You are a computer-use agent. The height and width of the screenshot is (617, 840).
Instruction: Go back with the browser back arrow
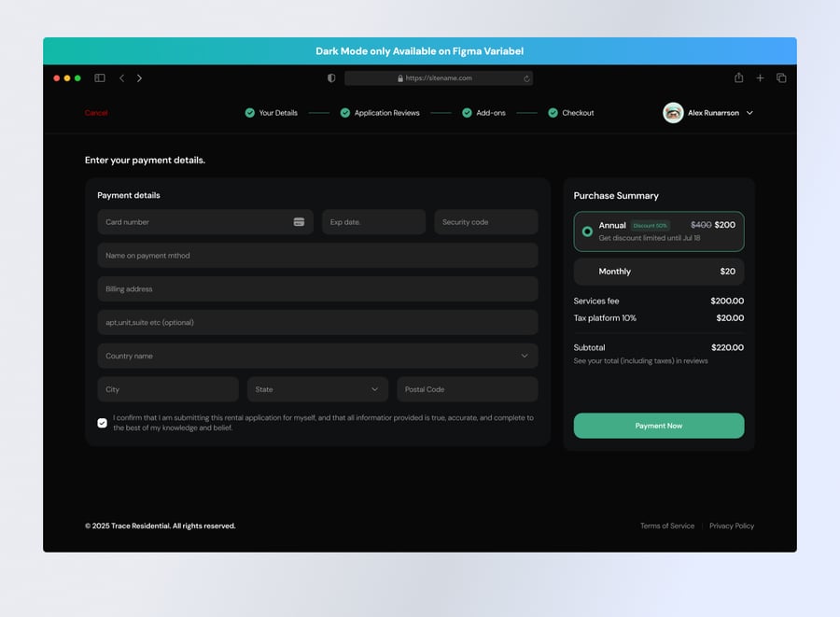click(x=121, y=78)
